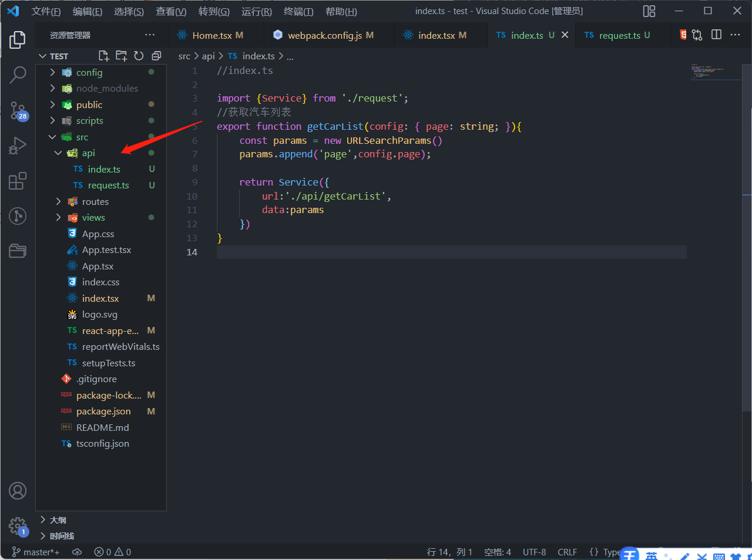This screenshot has width=752, height=560.
Task: Open the 终端(T) menu
Action: (298, 12)
